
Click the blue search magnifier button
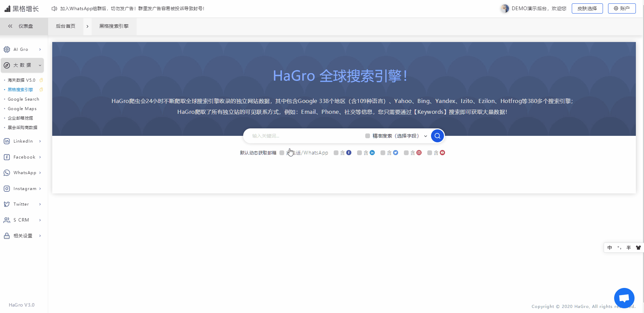pos(437,136)
